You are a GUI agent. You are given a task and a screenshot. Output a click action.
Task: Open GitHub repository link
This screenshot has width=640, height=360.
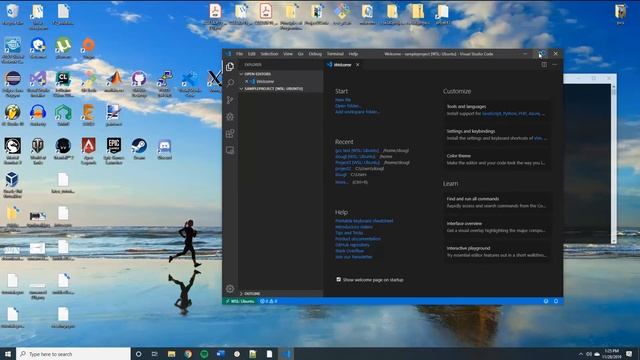(352, 245)
